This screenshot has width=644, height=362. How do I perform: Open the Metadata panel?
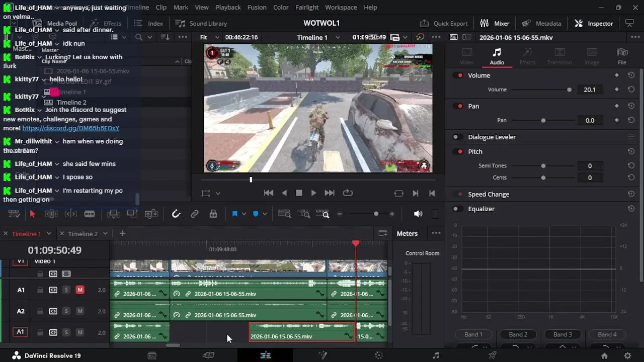[542, 24]
